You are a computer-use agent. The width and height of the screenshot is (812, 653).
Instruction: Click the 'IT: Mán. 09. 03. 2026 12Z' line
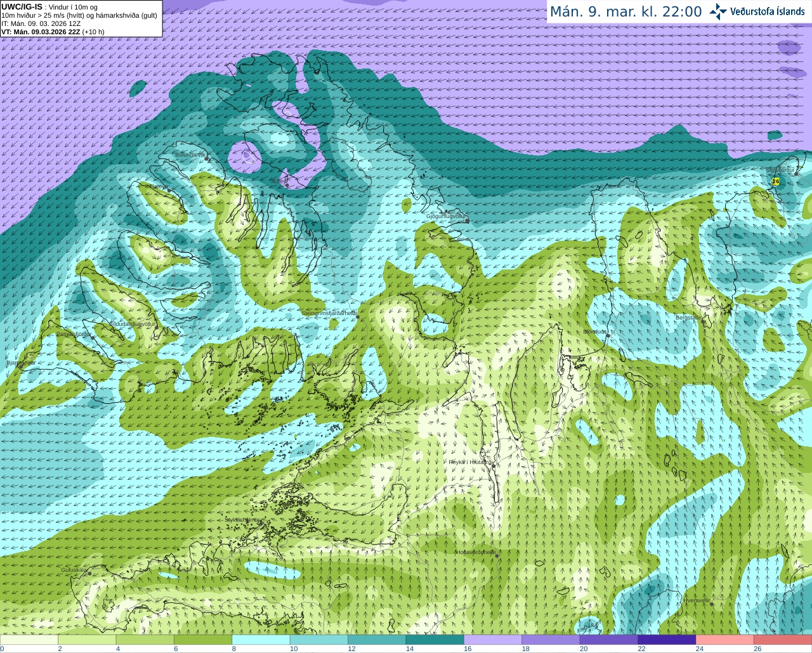tap(41, 23)
